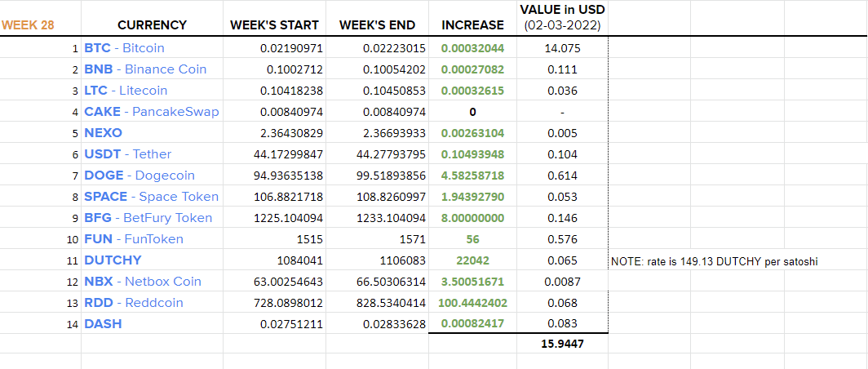Open the USDT - Tether link
Screen dimensions: 868x369
128,154
